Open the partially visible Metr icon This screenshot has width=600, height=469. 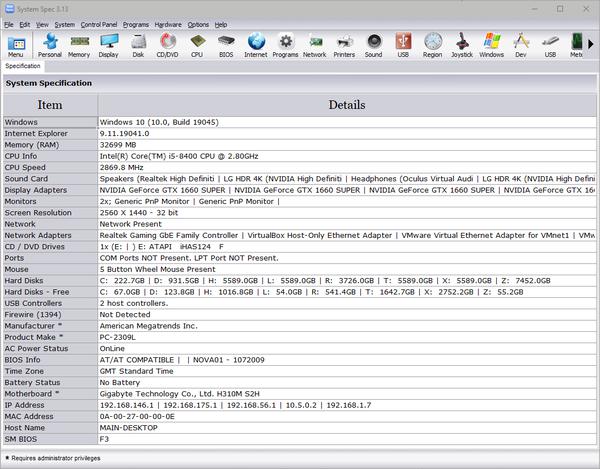point(576,46)
